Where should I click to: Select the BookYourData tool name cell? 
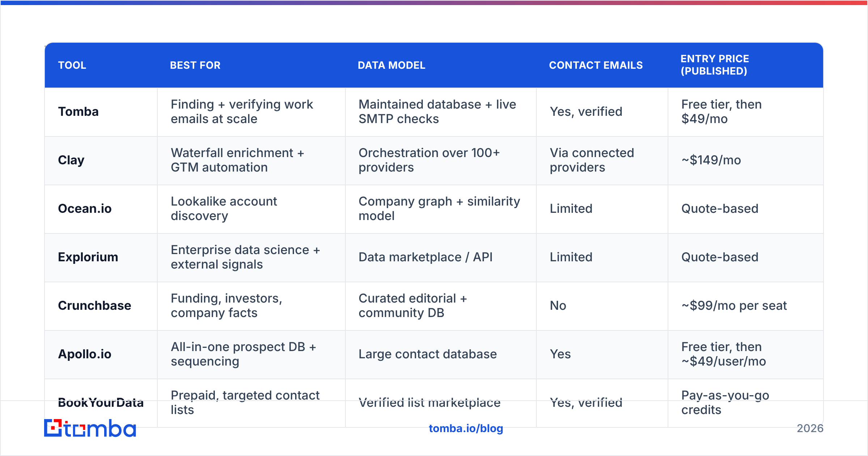point(101,402)
